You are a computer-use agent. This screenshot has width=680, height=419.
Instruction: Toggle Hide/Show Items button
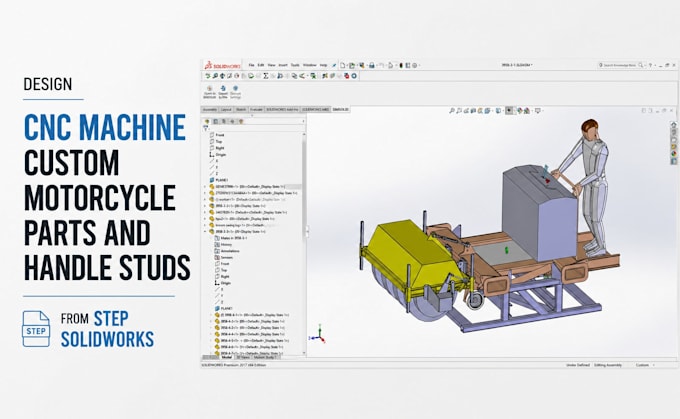point(510,111)
